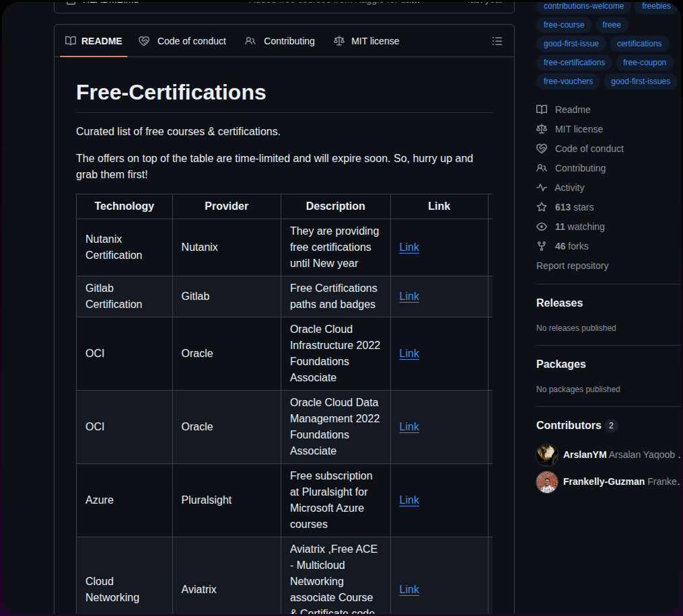
Task: Click the book icon beside sidebar Readme
Action: [x=542, y=109]
